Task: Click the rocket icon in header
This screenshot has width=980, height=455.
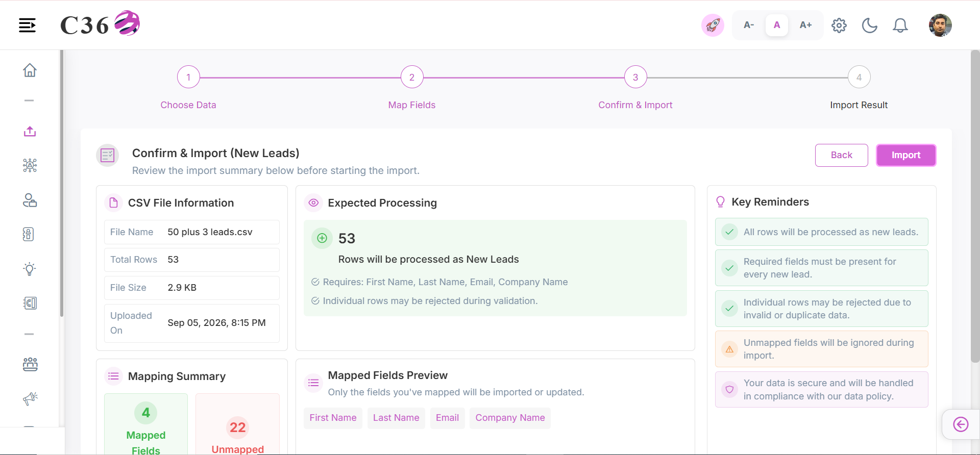Action: pos(713,25)
